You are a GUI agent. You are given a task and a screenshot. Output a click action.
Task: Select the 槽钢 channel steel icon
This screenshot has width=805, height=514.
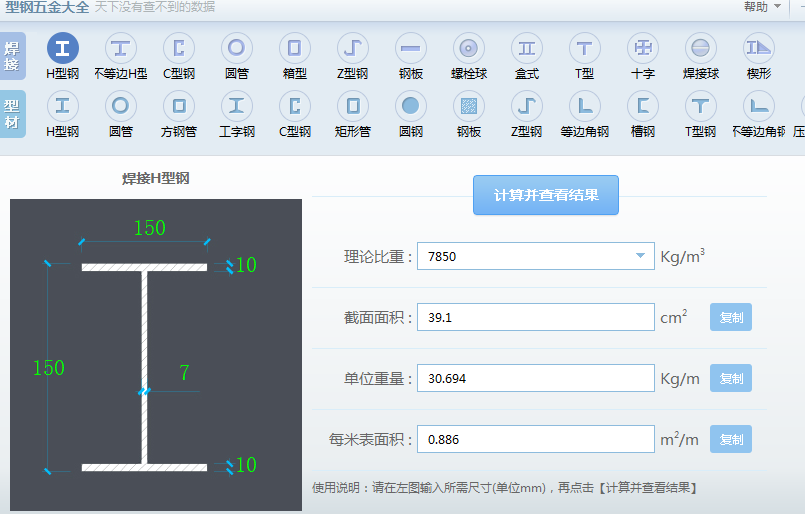(643, 106)
